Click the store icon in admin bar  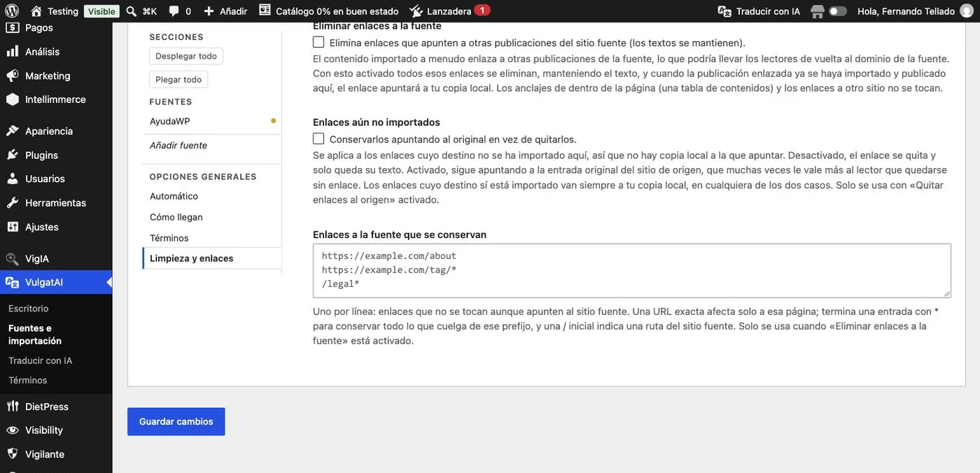coord(817,11)
